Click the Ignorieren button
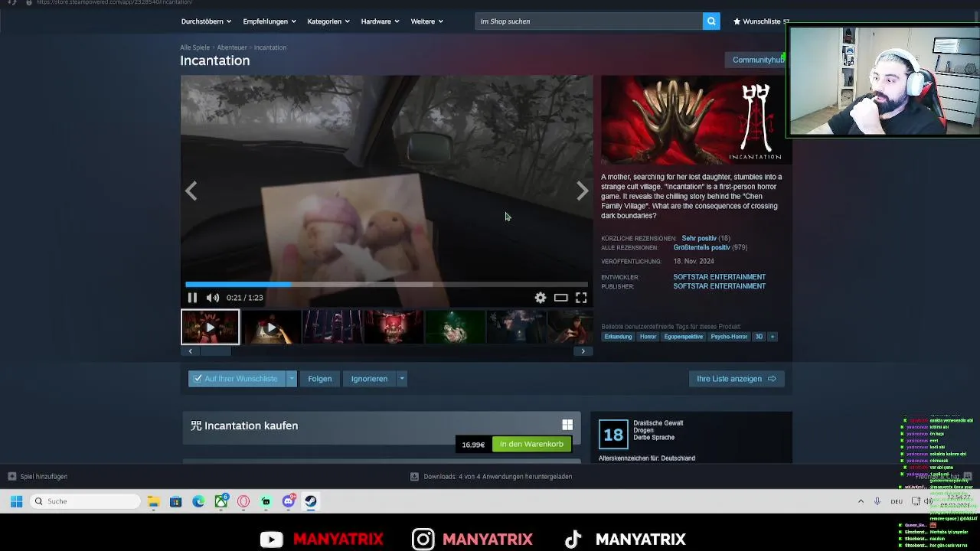The height and width of the screenshot is (551, 980). click(369, 379)
